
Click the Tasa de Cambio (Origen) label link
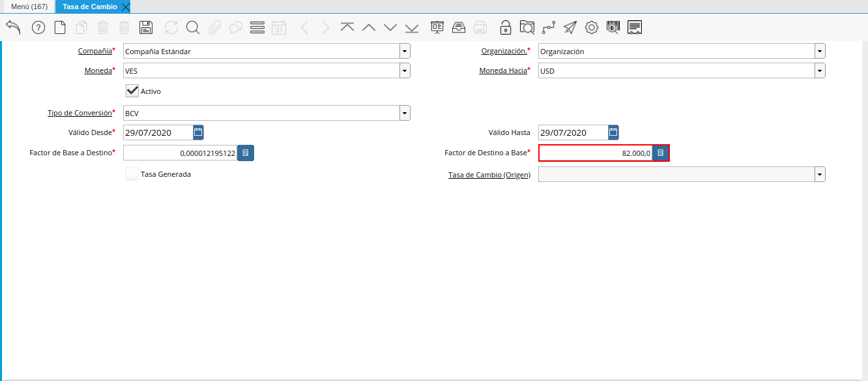(489, 175)
